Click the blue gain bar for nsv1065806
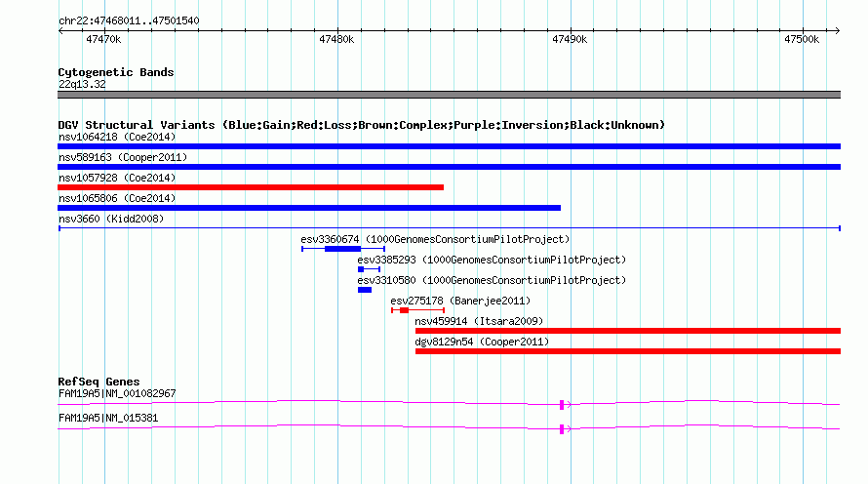 pyautogui.click(x=309, y=208)
